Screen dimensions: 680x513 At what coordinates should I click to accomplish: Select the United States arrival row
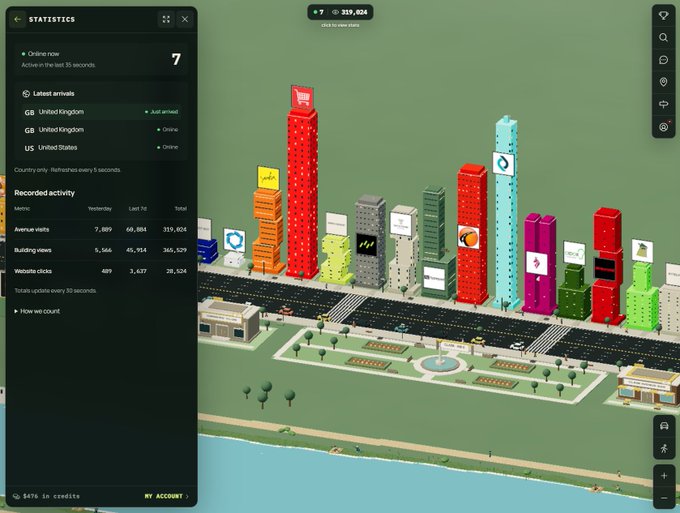tap(101, 147)
